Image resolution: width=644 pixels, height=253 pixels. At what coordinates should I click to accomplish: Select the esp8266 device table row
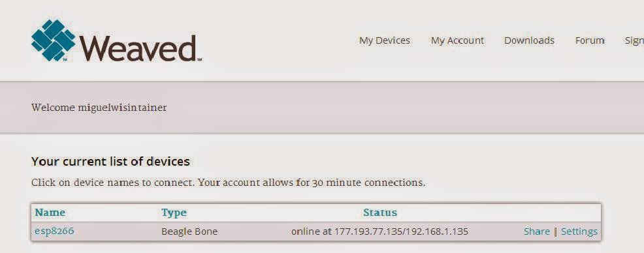(x=316, y=231)
